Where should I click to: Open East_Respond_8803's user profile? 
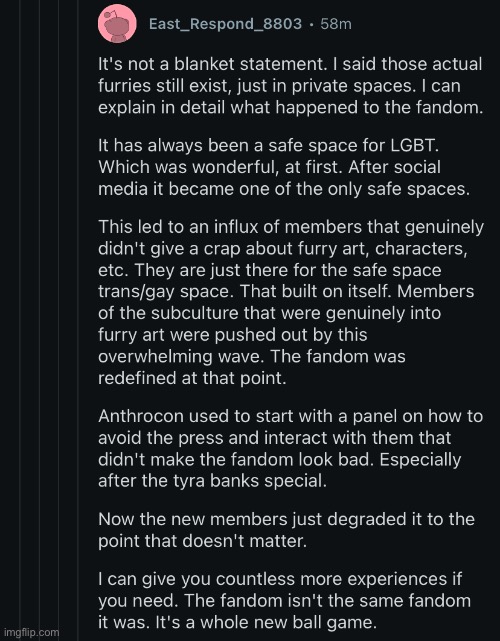coord(225,24)
